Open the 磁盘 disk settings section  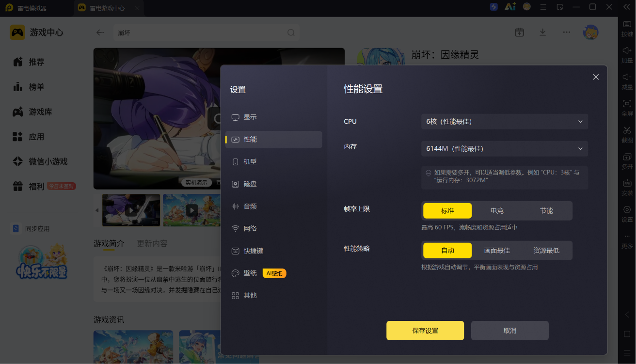pyautogui.click(x=274, y=184)
